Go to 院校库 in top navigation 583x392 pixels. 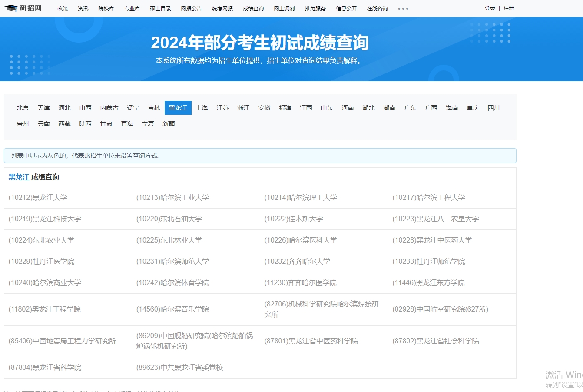[x=106, y=8]
